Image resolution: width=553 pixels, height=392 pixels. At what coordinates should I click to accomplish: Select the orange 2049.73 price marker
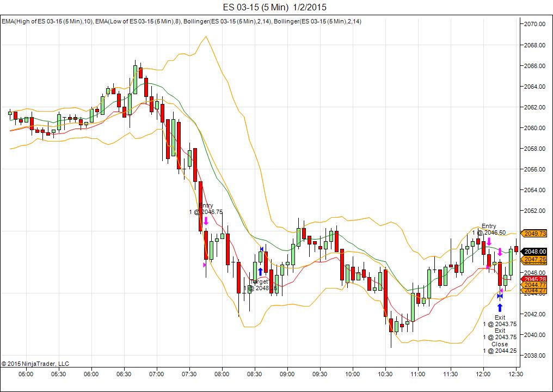(x=535, y=234)
